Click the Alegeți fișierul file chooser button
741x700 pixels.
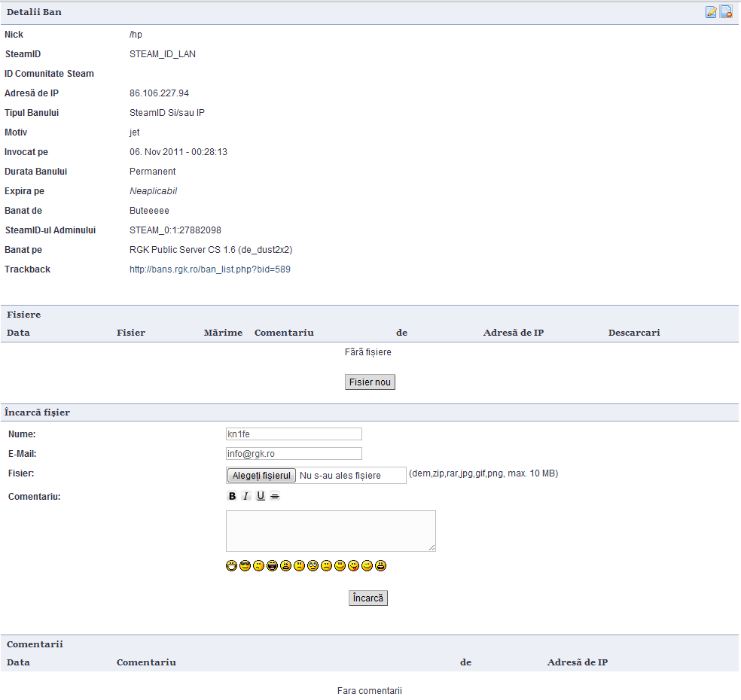pos(261,476)
